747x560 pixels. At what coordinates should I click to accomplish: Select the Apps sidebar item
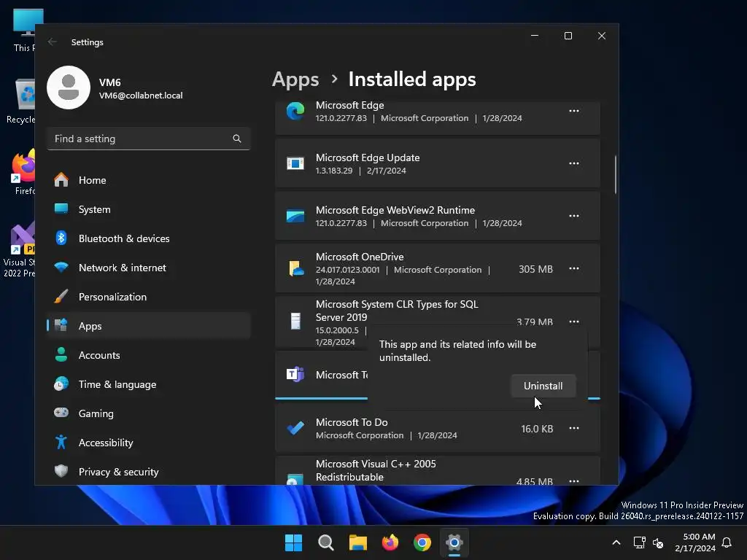coord(149,326)
